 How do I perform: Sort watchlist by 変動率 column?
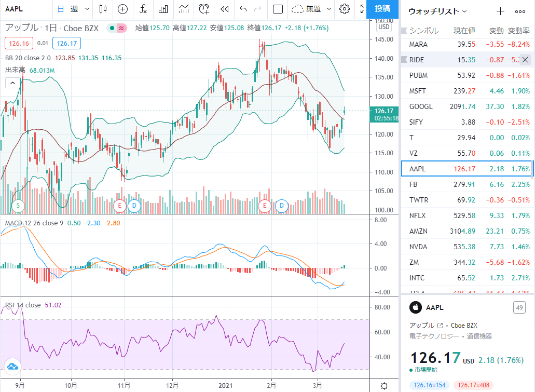[518, 31]
